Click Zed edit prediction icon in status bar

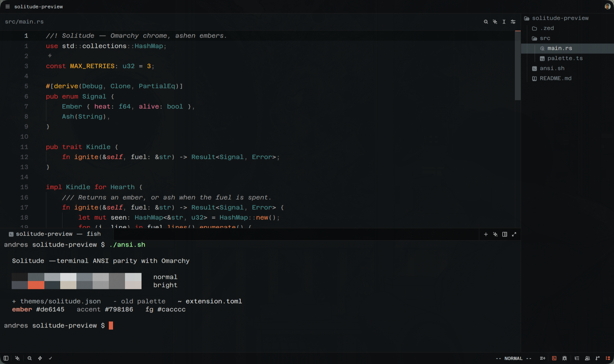(x=543, y=358)
